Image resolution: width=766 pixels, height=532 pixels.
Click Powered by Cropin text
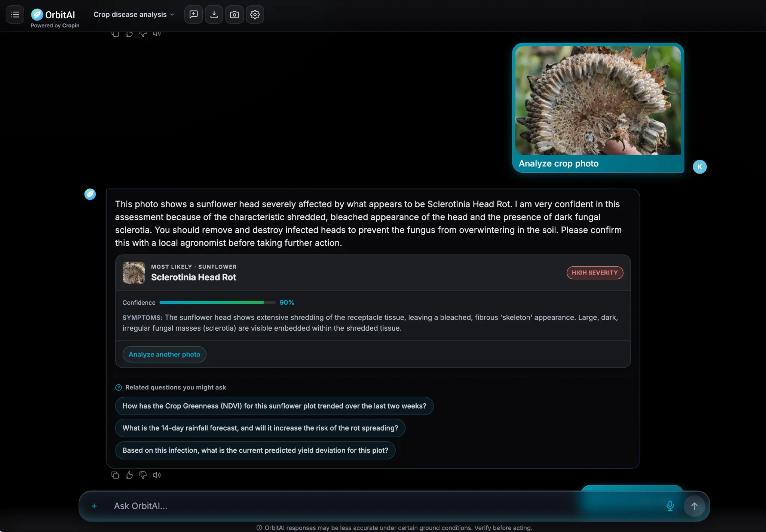point(55,25)
